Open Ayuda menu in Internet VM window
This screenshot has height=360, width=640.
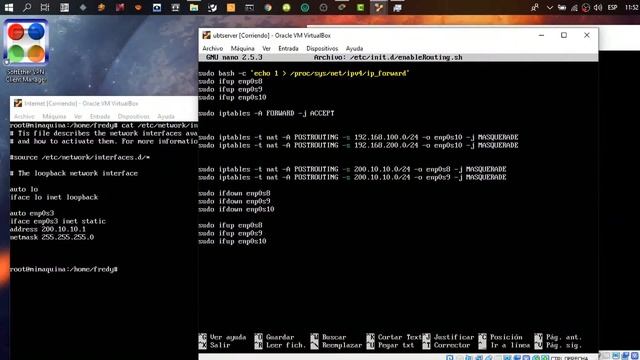[x=166, y=117]
